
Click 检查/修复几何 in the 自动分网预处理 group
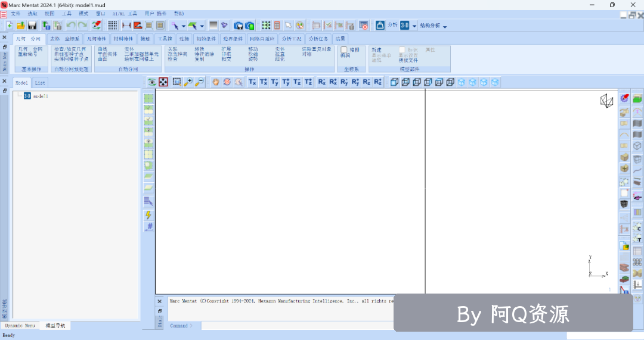tap(70, 49)
